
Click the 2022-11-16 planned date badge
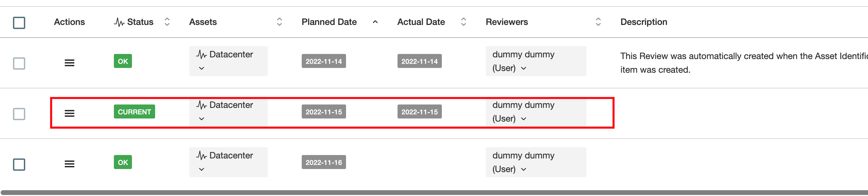click(324, 162)
